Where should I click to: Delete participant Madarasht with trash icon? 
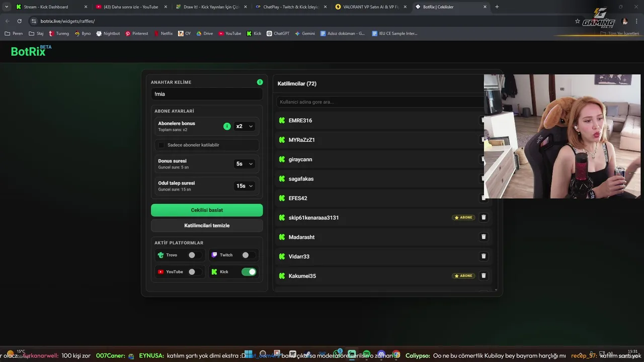(484, 237)
